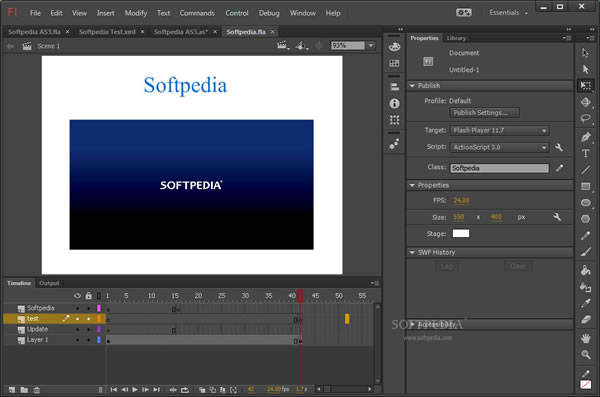
Task: Open the Commands menu
Action: coord(197,13)
